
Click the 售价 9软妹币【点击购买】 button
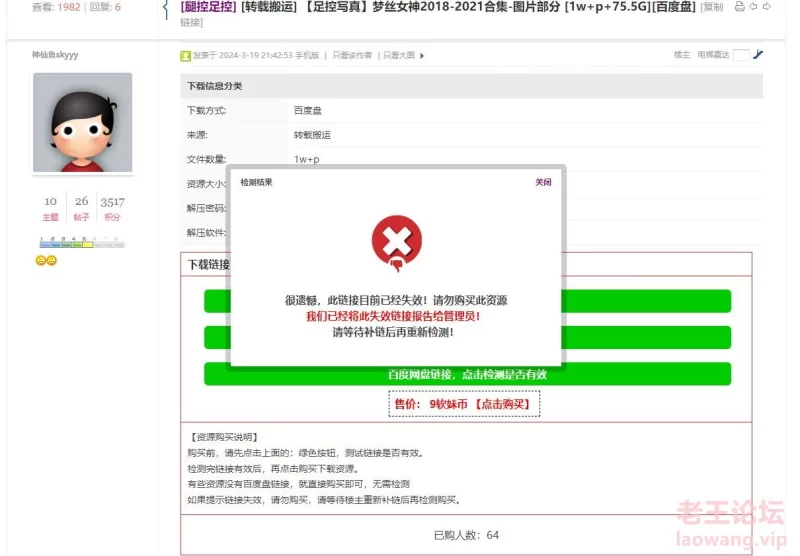(x=464, y=404)
